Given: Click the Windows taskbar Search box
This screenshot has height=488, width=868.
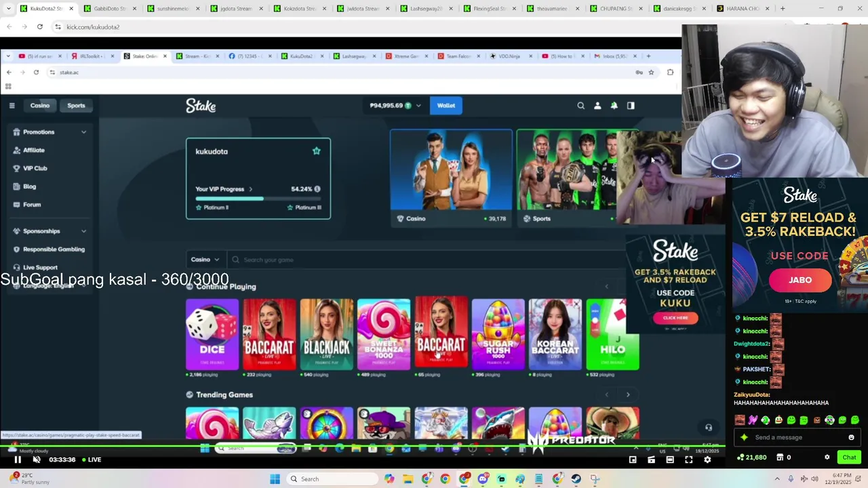Looking at the screenshot, I should [x=331, y=479].
